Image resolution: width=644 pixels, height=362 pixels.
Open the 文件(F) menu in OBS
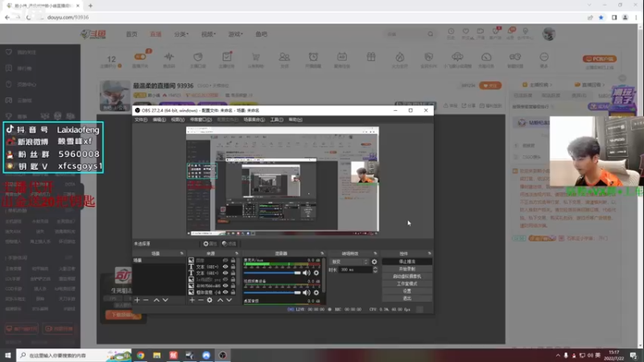pyautogui.click(x=141, y=119)
